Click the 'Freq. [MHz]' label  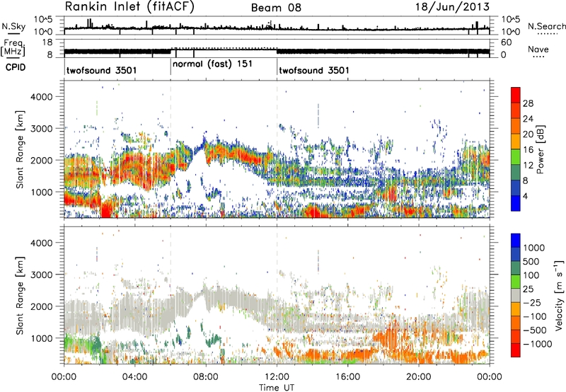pos(13,47)
